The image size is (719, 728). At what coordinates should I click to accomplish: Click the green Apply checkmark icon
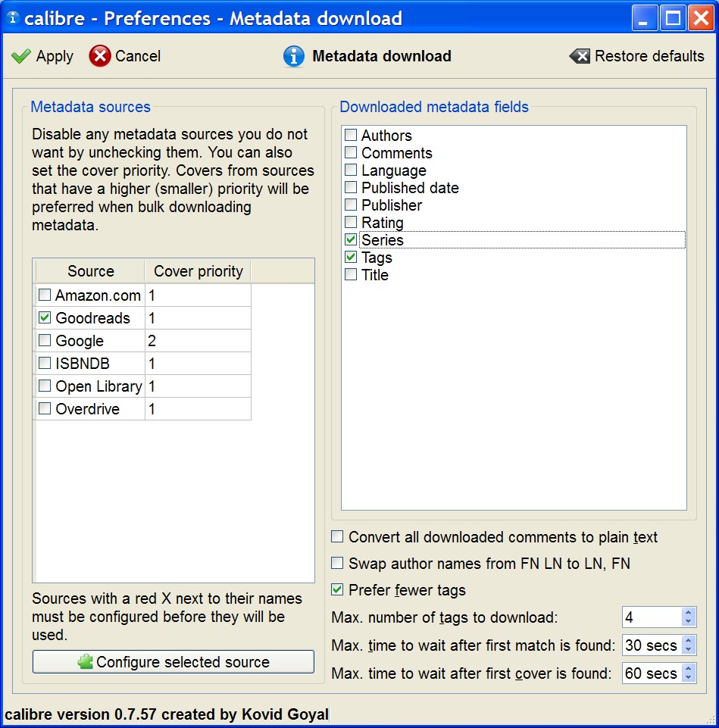click(21, 56)
